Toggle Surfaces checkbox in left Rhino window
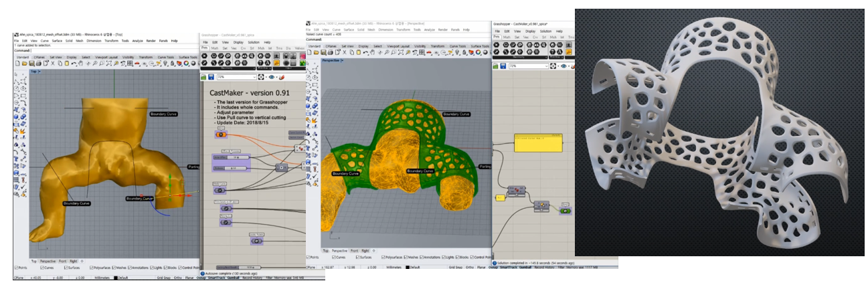Image resolution: width=868 pixels, height=285 pixels. (x=66, y=268)
